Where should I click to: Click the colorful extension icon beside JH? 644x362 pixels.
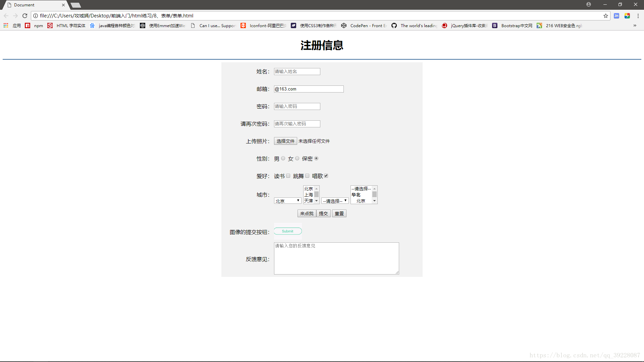pyautogui.click(x=627, y=16)
